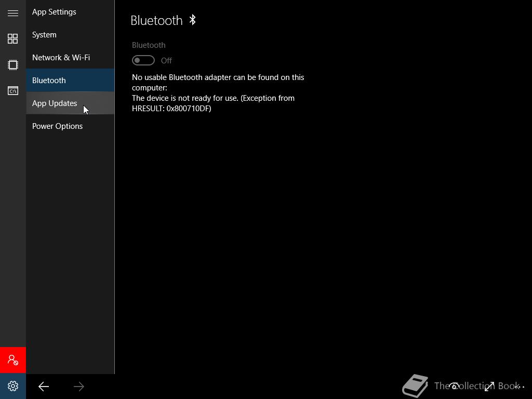Open the App Updates page
The width and height of the screenshot is (532, 399).
coord(70,103)
